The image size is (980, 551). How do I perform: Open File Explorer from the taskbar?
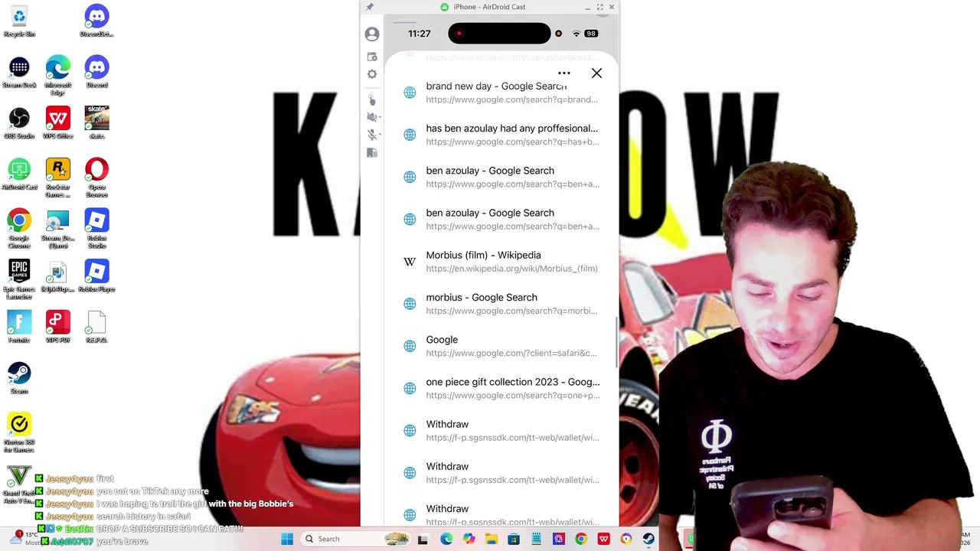tap(491, 539)
